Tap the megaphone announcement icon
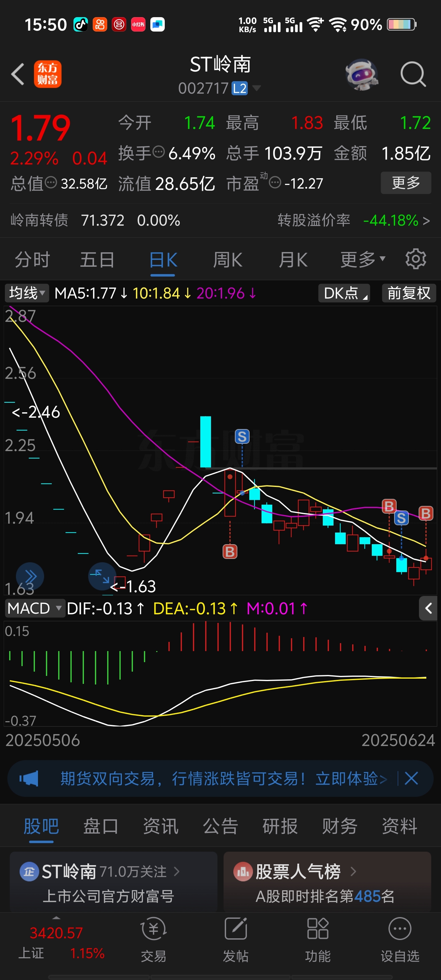 29,778
